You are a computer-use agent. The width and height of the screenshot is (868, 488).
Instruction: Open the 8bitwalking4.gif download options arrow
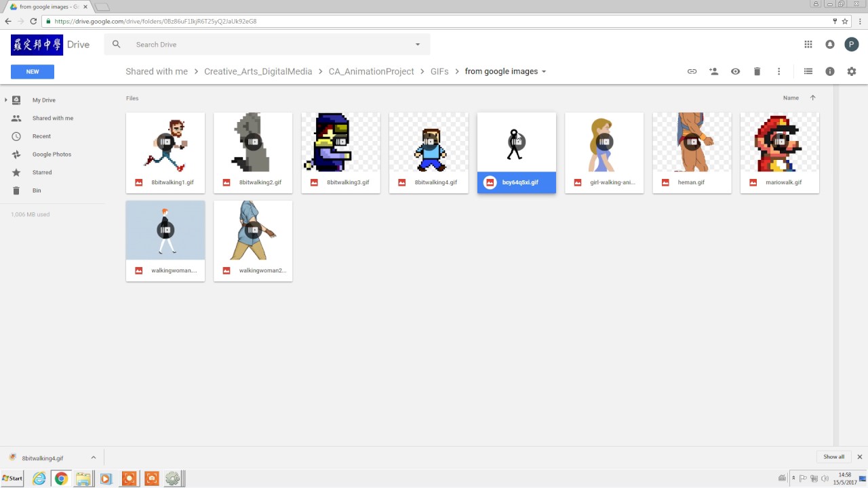click(93, 458)
